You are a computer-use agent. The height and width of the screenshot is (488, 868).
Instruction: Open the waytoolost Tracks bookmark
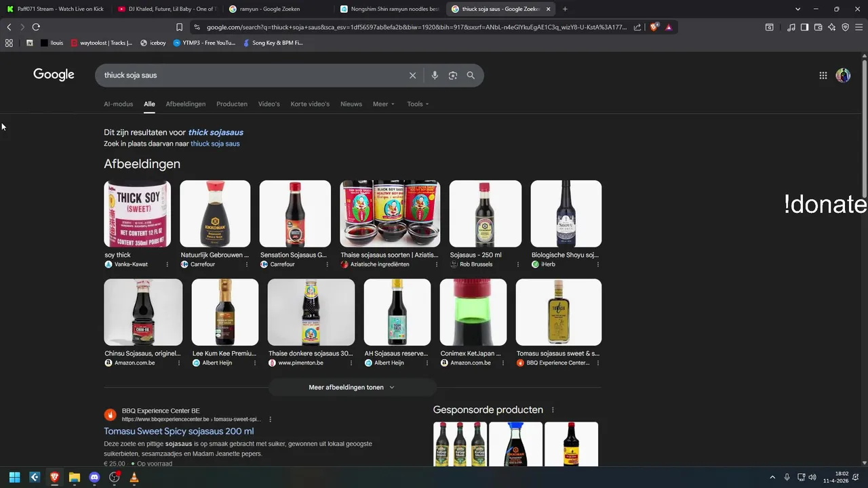pos(102,43)
